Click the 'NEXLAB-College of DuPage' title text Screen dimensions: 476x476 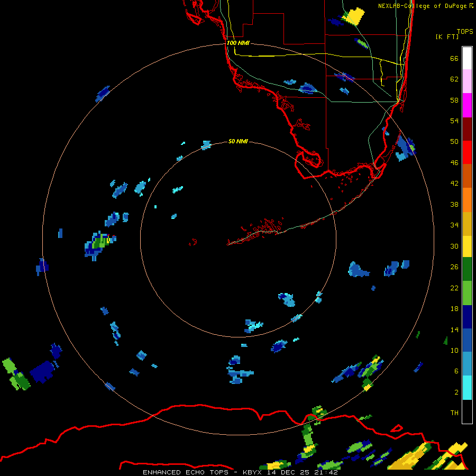[x=422, y=6]
